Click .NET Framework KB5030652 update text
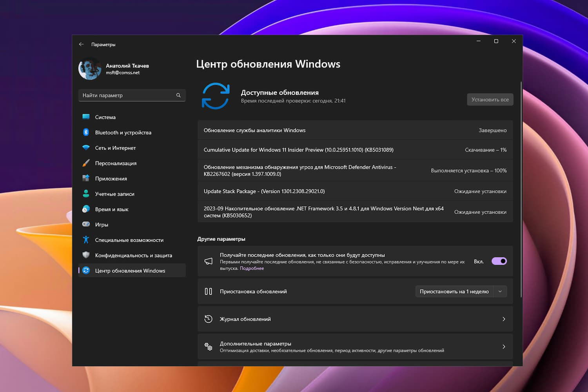 pyautogui.click(x=324, y=212)
